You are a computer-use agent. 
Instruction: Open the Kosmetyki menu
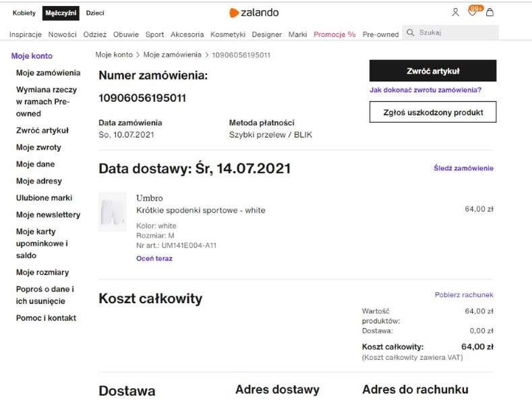pyautogui.click(x=228, y=34)
